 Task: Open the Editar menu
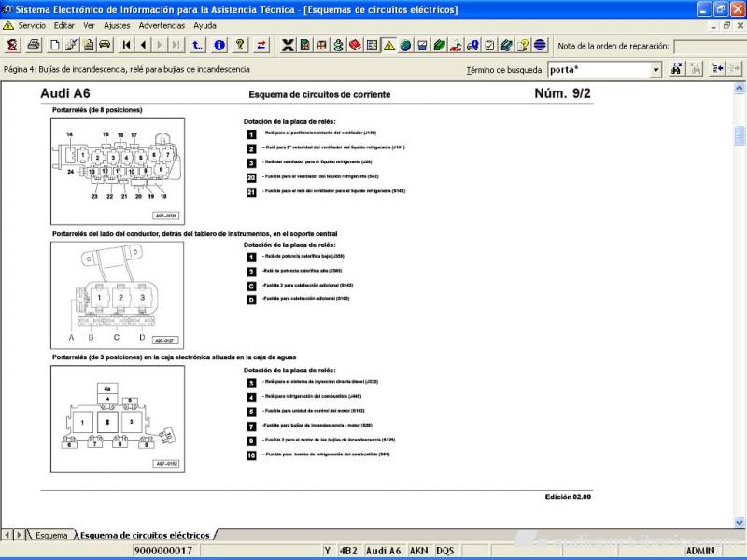(63, 26)
